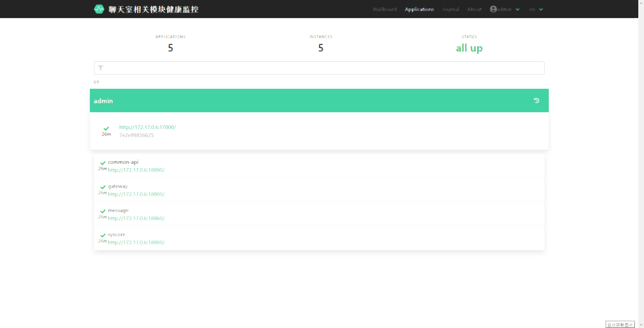
Task: Click the gateway green status checkmark
Action: click(x=103, y=187)
